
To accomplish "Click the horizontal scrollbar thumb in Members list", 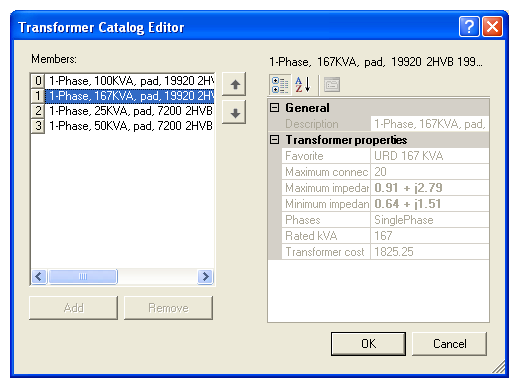I will click(83, 276).
